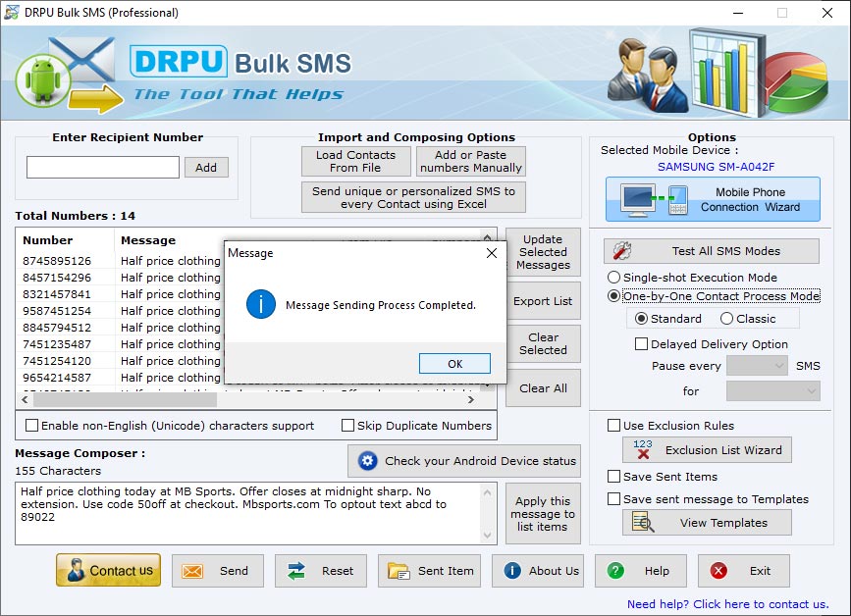
Task: Select row with number 8845794512
Action: pos(121,328)
